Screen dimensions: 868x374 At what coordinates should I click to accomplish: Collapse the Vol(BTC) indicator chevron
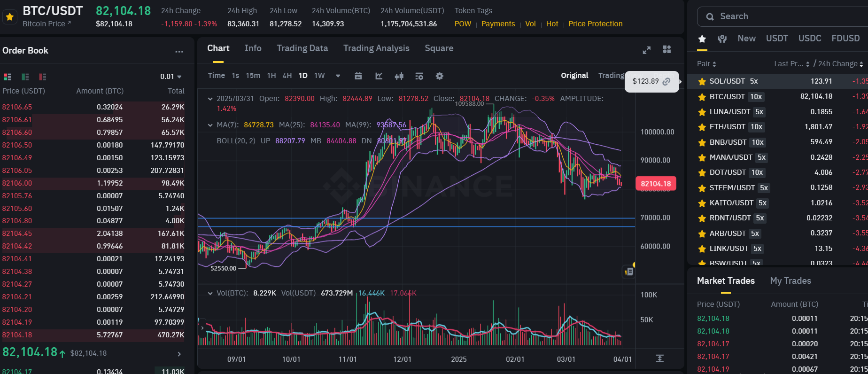click(x=210, y=293)
